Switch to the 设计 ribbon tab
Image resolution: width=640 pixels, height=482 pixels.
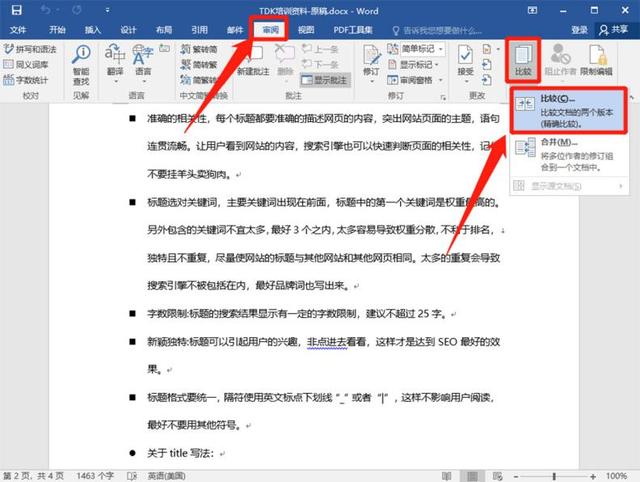click(128, 30)
